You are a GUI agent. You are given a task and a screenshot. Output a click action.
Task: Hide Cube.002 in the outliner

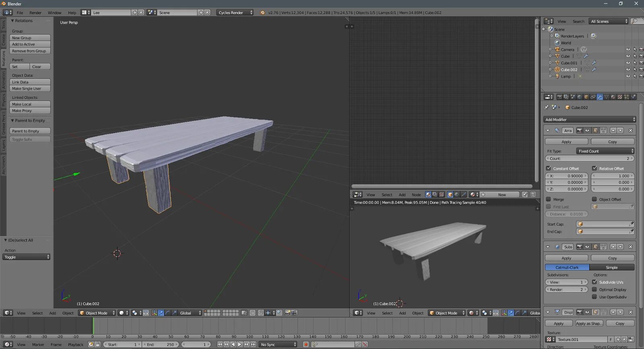point(628,70)
